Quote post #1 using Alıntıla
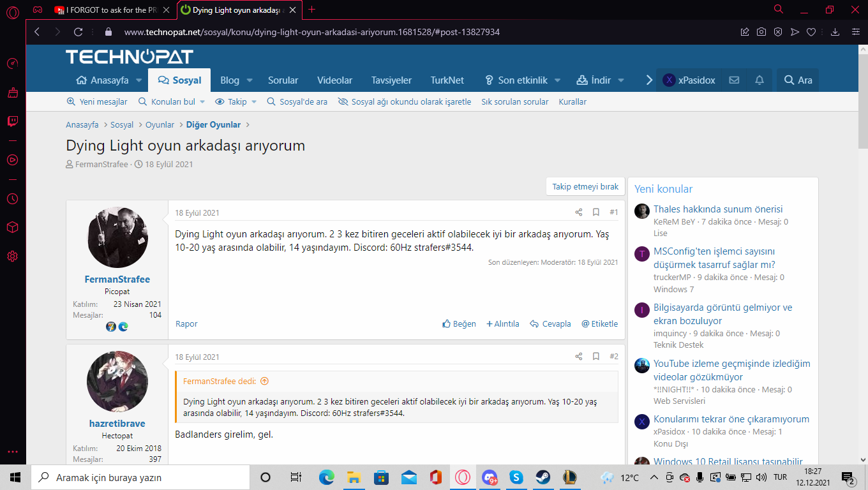The height and width of the screenshot is (490, 868). pyautogui.click(x=503, y=324)
